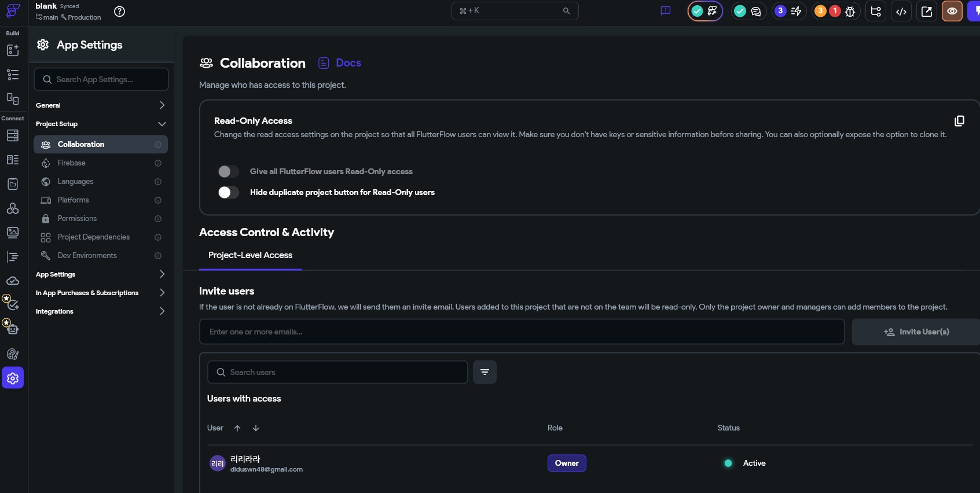980x493 pixels.
Task: Toggle Give all FlutterFlow users Read-Only access
Action: point(228,171)
